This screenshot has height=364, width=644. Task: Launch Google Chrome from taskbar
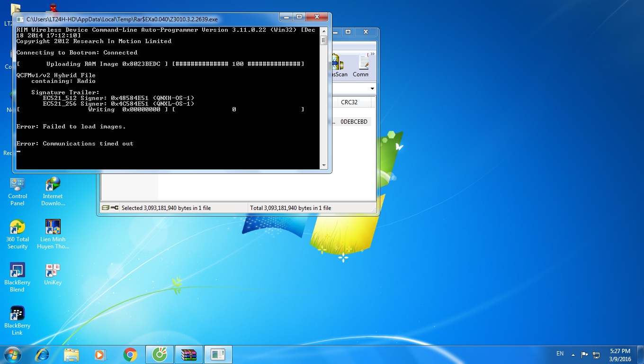[x=130, y=355]
